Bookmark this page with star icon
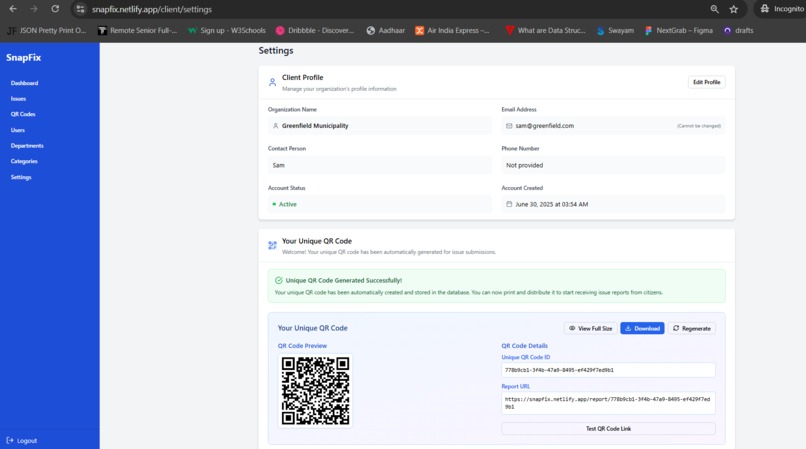 tap(734, 9)
